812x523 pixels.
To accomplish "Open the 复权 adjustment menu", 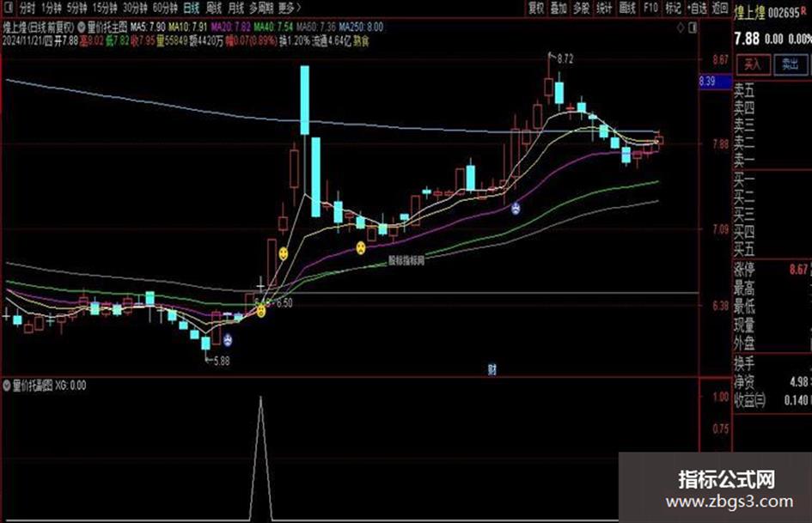I will [x=536, y=8].
